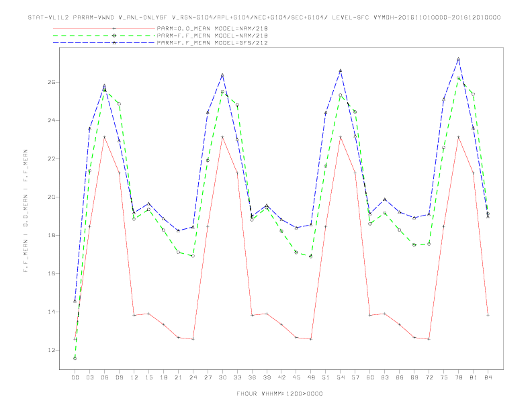Click the x-axis tick label 06
Screen dimensions: 532x411
[x=105, y=377]
